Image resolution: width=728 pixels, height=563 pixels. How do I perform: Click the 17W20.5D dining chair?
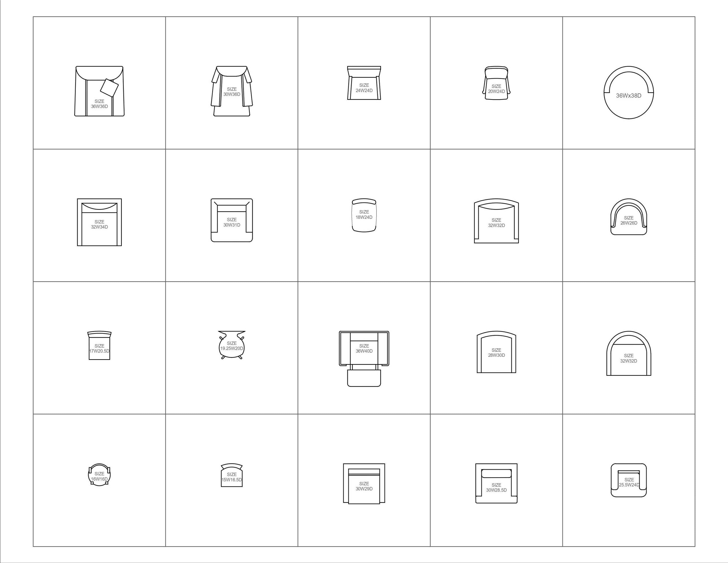[99, 345]
